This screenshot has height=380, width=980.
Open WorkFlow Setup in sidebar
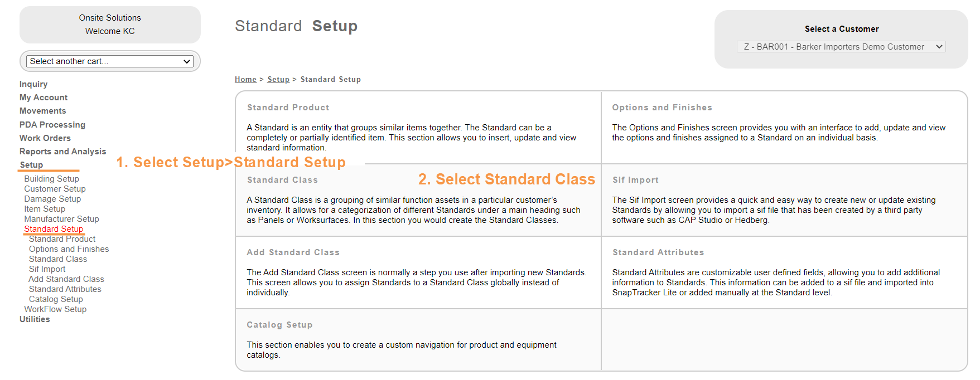tap(55, 309)
